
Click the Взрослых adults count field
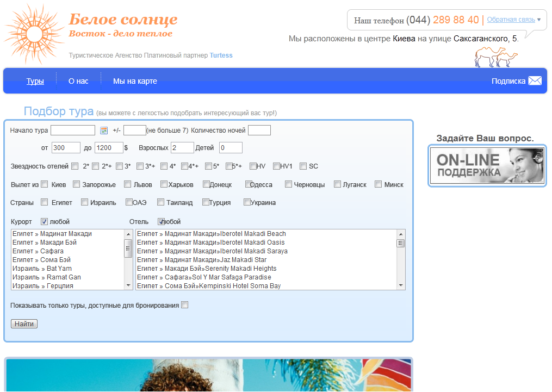pos(182,148)
